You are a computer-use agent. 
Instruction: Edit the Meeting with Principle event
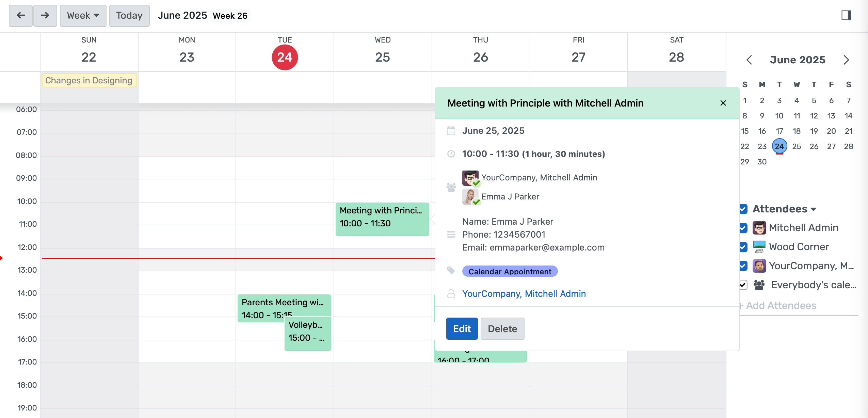click(461, 328)
